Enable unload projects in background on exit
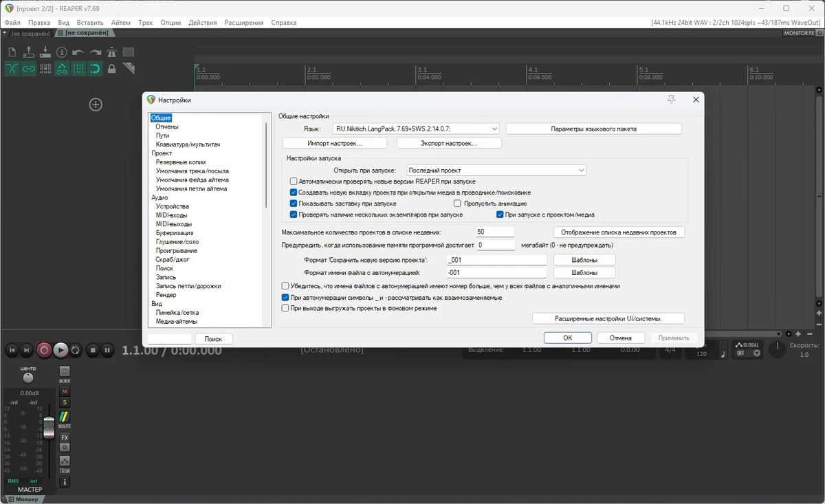825x504 pixels. pyautogui.click(x=285, y=308)
